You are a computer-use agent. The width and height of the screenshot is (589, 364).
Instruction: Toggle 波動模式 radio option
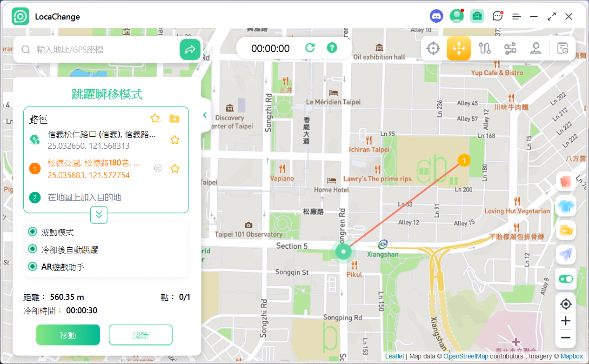click(x=33, y=232)
